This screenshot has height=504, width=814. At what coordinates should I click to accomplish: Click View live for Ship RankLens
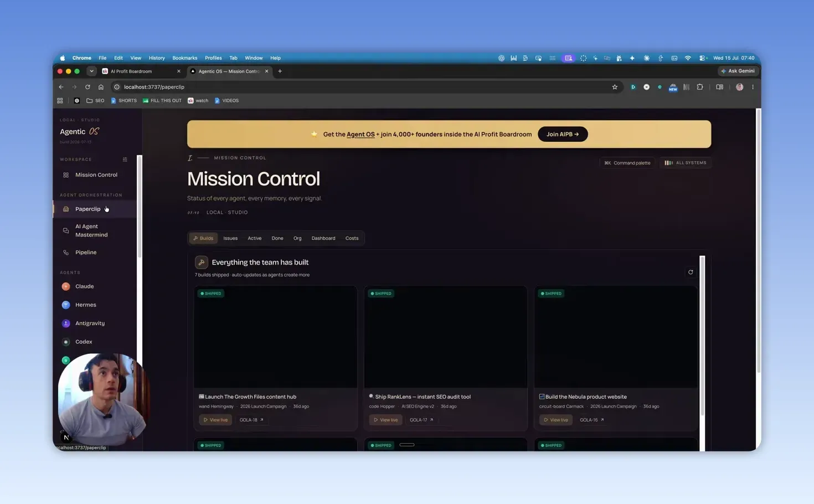[x=385, y=420]
